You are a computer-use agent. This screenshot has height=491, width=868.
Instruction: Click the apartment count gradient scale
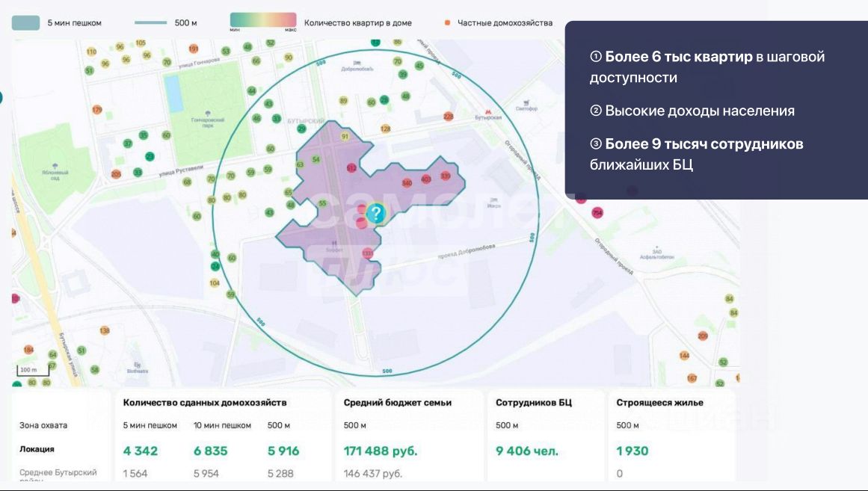click(263, 21)
